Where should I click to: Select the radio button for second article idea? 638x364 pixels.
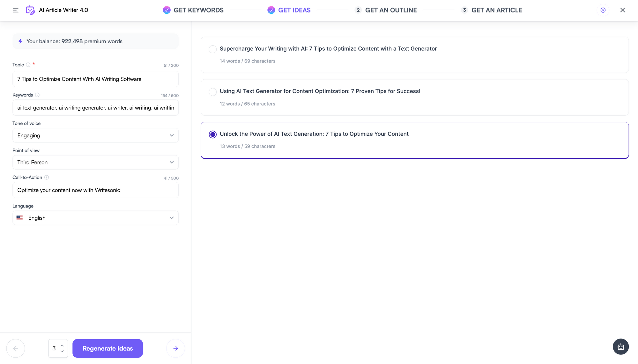click(212, 91)
